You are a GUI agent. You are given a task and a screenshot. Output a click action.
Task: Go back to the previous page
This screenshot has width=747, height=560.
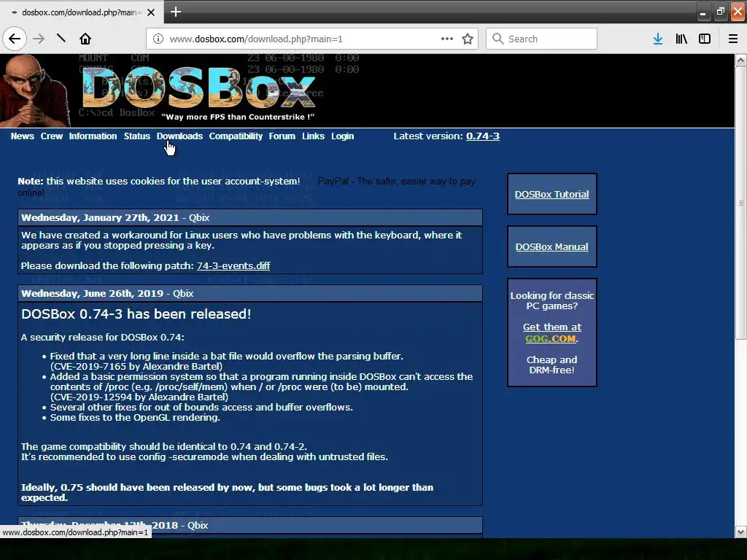point(15,39)
